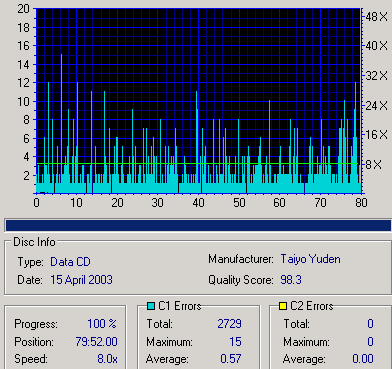Click the yellow C2 Errors color swatch
Screen dimensions: 392x369
pyautogui.click(x=283, y=306)
